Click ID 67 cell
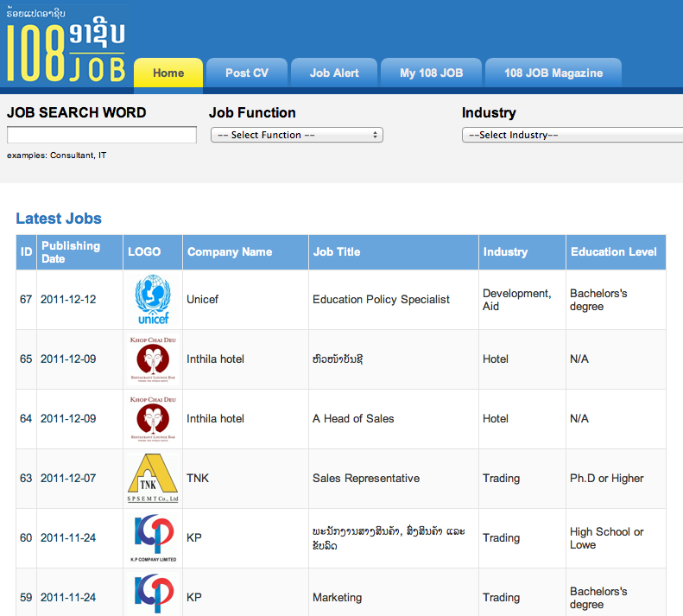The height and width of the screenshot is (616, 683). coord(26,300)
